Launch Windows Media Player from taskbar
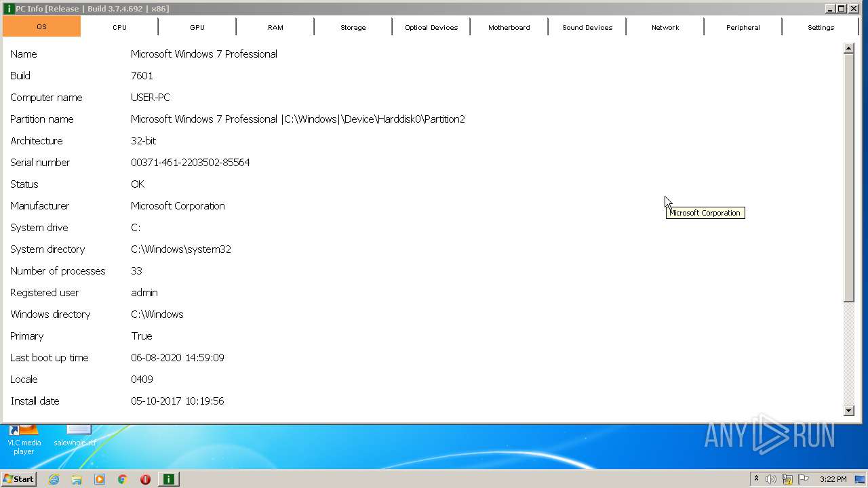 pyautogui.click(x=100, y=479)
